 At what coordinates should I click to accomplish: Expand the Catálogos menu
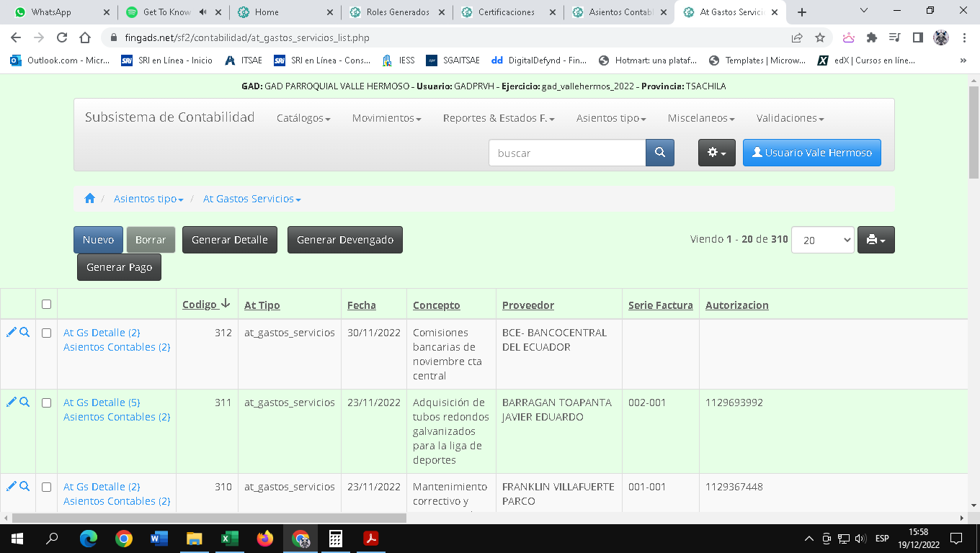click(303, 118)
